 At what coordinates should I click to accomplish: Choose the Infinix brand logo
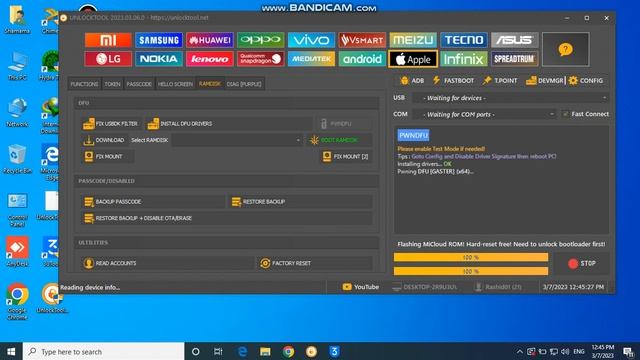click(464, 59)
